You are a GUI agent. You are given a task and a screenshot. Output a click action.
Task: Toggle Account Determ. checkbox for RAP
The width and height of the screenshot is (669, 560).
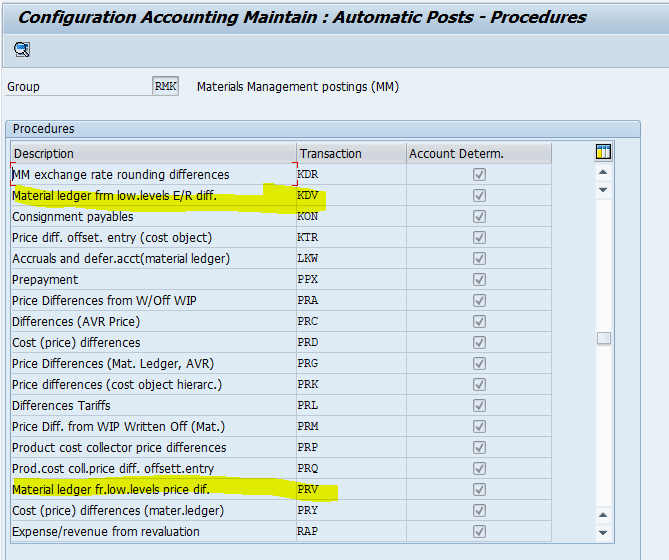click(479, 532)
